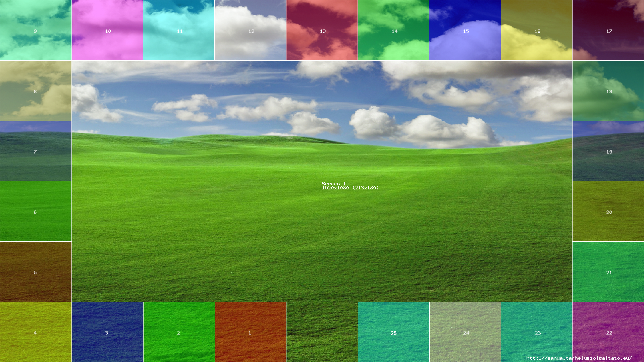644x362 pixels.
Task: Select the red zone numbered 13
Action: click(322, 31)
